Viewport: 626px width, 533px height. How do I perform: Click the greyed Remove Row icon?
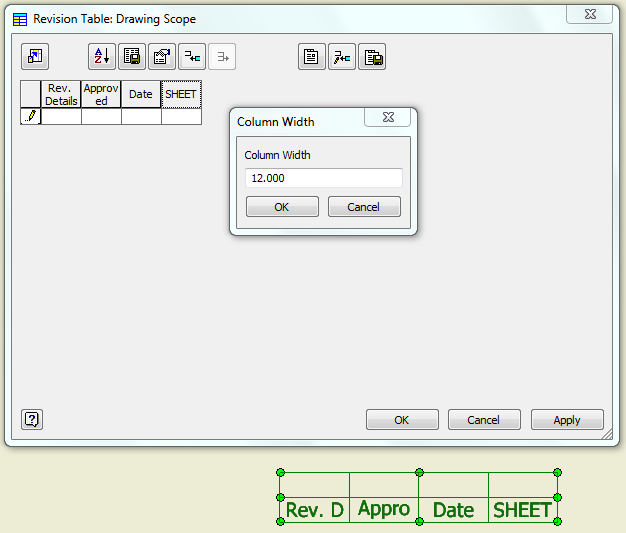(222, 56)
